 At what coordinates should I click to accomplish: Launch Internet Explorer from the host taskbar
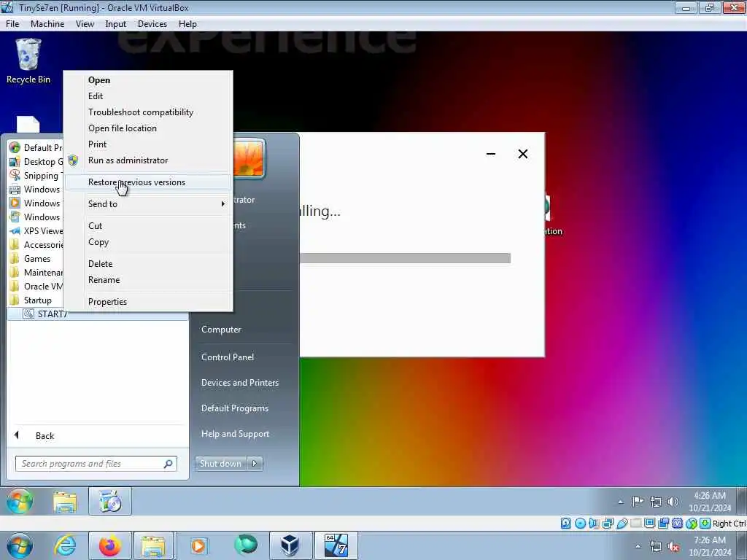click(65, 545)
